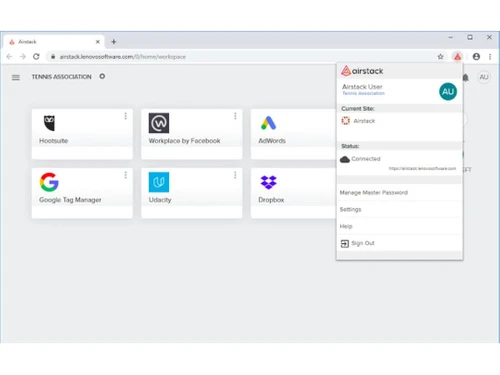Open the Google Tag Manager G icon
The width and height of the screenshot is (500, 375).
coord(49,182)
